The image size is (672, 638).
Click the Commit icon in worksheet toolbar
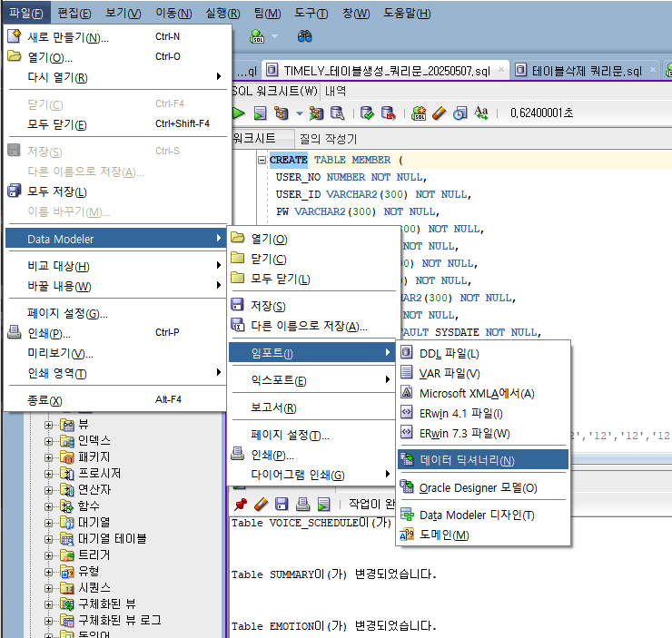pos(367,113)
